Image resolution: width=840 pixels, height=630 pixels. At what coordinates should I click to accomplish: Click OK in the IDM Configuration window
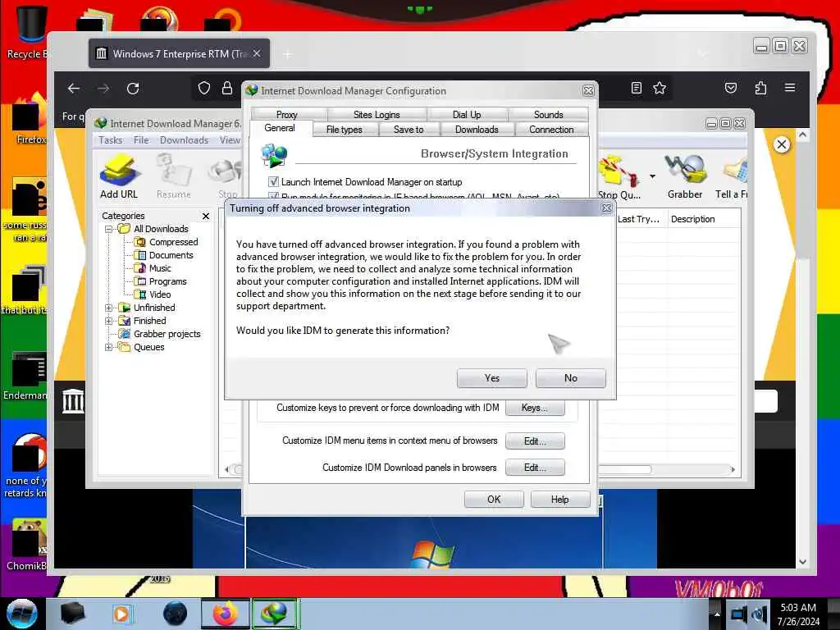494,500
